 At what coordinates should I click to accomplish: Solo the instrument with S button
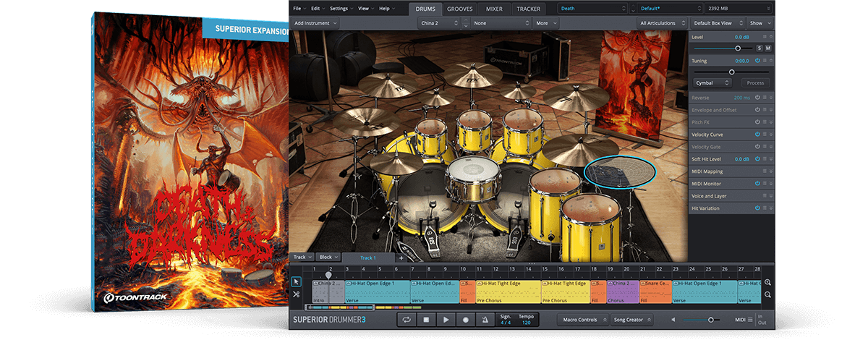click(x=759, y=48)
